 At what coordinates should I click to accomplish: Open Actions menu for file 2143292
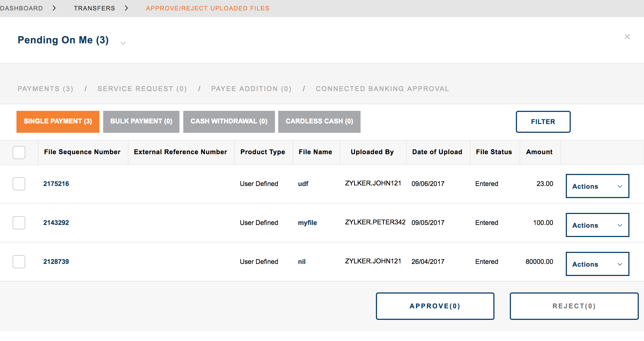(597, 225)
